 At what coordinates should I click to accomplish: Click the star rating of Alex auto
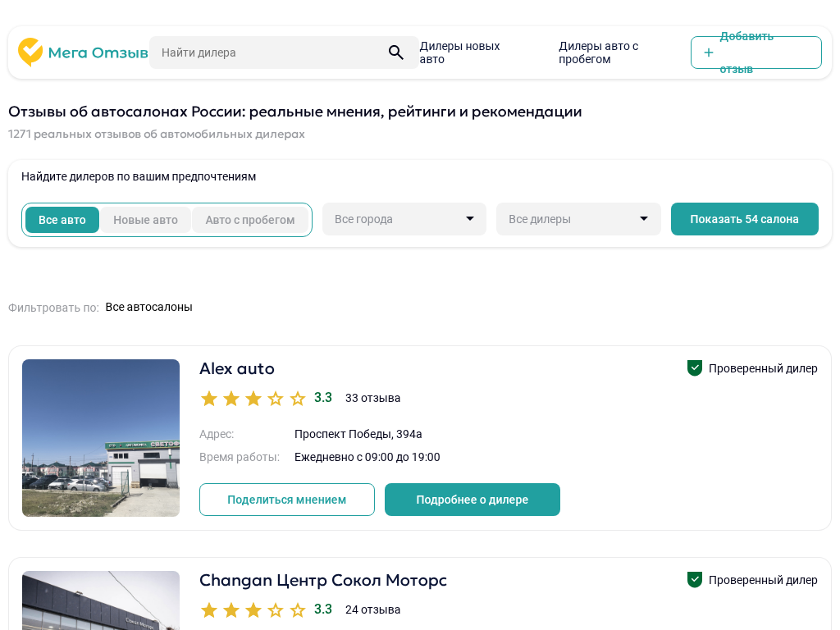253,398
